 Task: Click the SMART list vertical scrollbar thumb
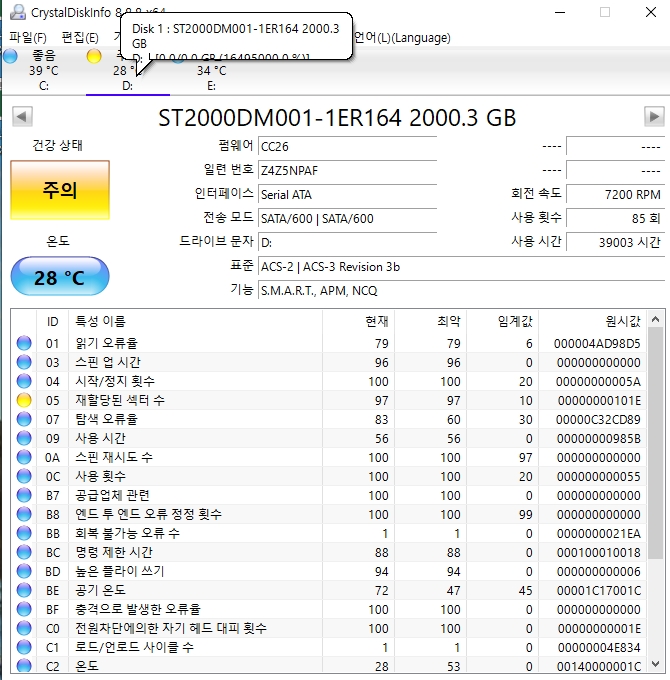[655, 443]
